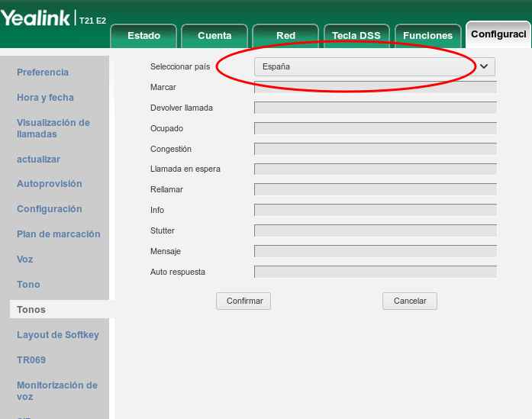Select Autoprovisión in the sidebar
Viewport: 532px width, 419px height.
[x=49, y=184]
